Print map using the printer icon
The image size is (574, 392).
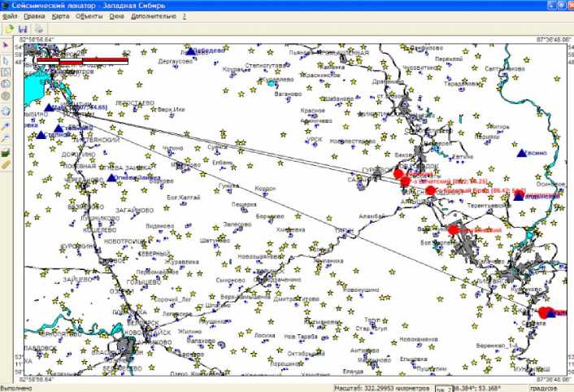(39, 29)
